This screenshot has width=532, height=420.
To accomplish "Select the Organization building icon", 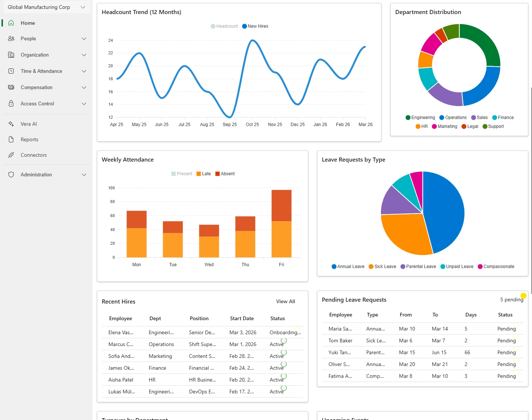I will pyautogui.click(x=11, y=55).
